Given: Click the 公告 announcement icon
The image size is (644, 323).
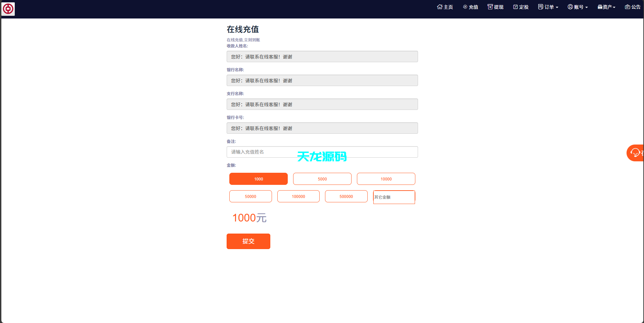Looking at the screenshot, I should (x=627, y=7).
